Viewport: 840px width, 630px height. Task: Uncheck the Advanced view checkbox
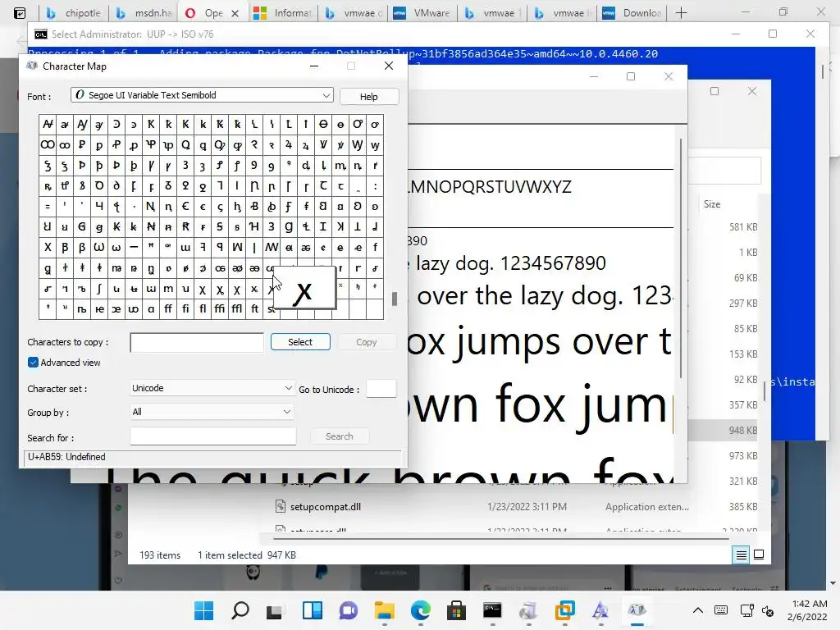click(x=33, y=363)
